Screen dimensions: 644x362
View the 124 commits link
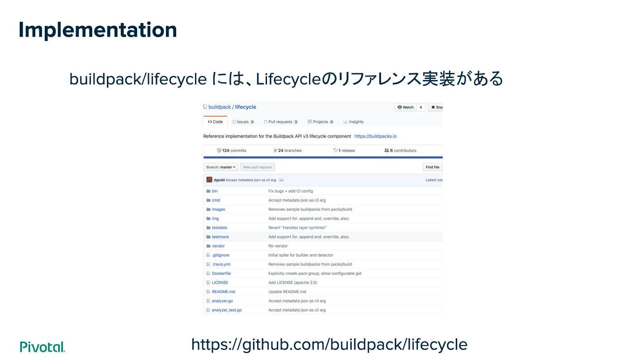click(232, 151)
